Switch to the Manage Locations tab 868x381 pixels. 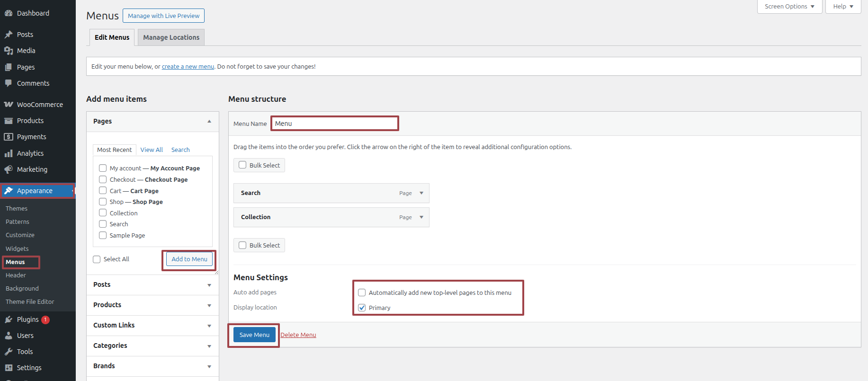click(171, 37)
